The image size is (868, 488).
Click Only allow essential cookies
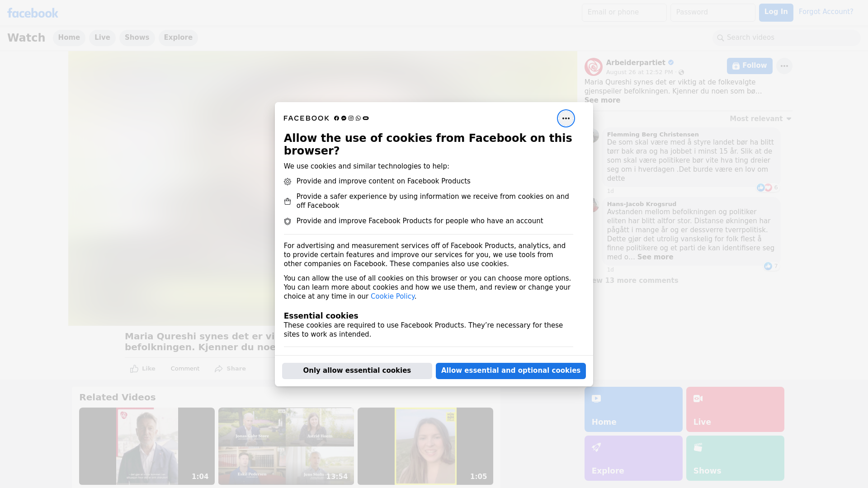[357, 371]
